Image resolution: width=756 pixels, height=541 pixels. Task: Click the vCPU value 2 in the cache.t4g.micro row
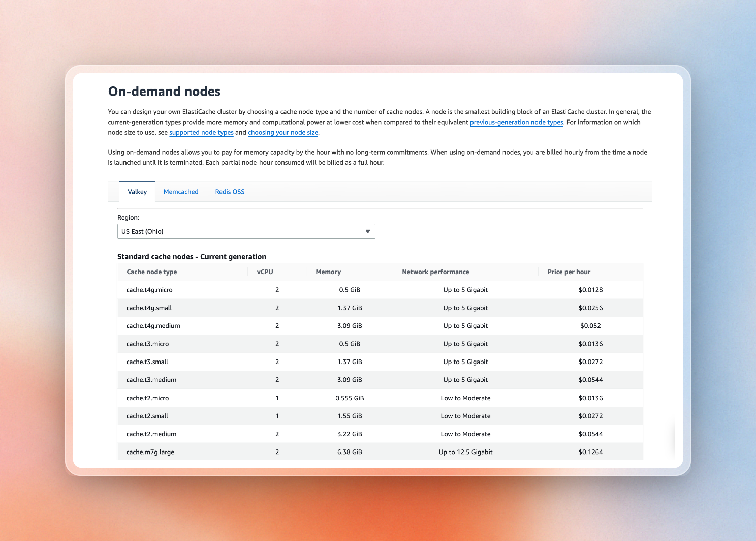click(x=277, y=290)
